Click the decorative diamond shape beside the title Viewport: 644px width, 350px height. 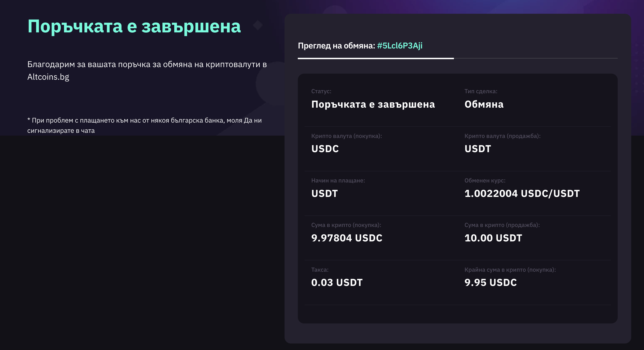pyautogui.click(x=258, y=25)
